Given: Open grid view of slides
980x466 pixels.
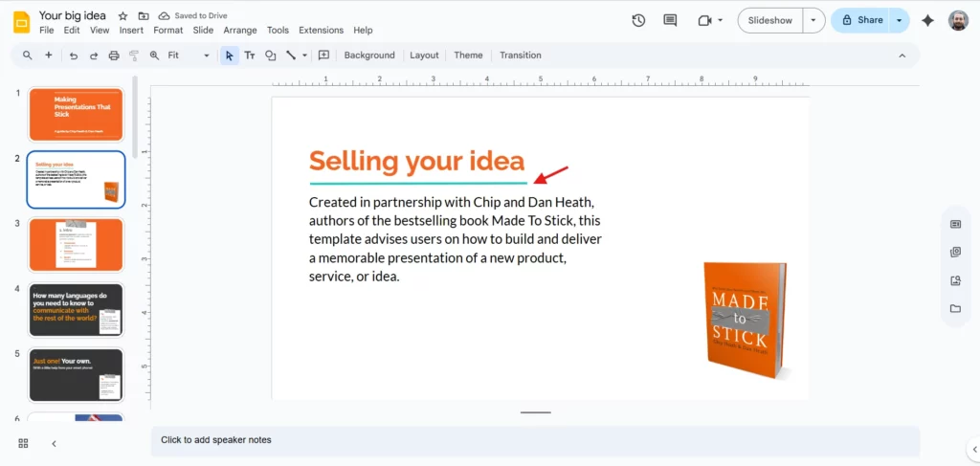Looking at the screenshot, I should pos(23,443).
